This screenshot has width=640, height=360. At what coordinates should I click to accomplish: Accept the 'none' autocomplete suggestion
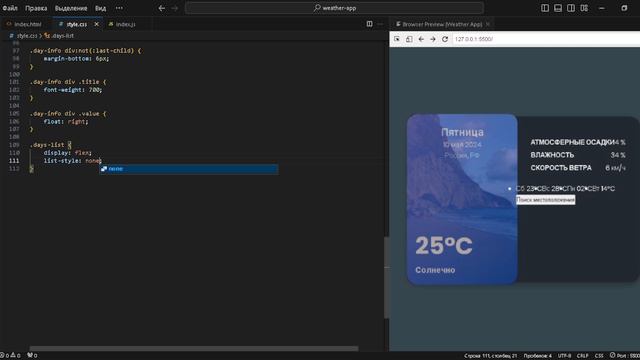(189, 169)
